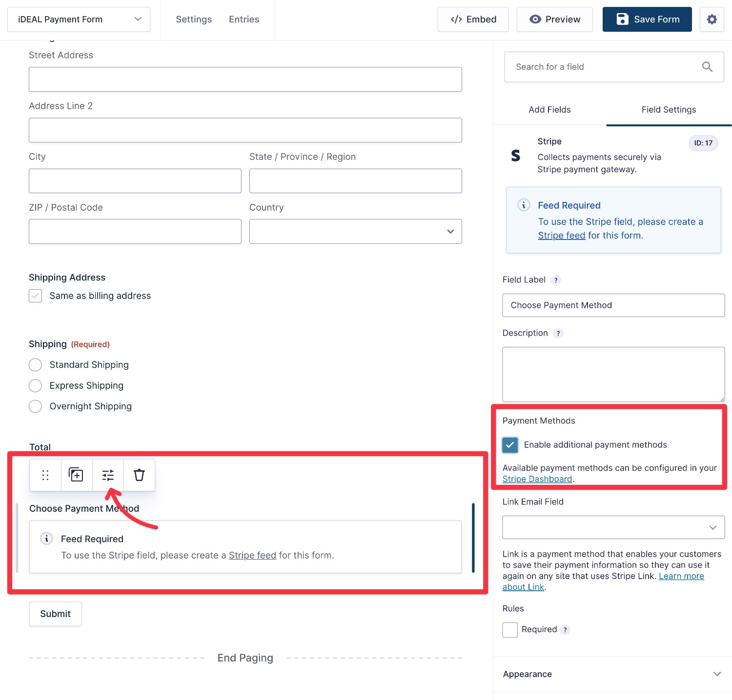Toggle Enable additional payment methods checkbox
This screenshot has width=732, height=700.
coord(510,445)
